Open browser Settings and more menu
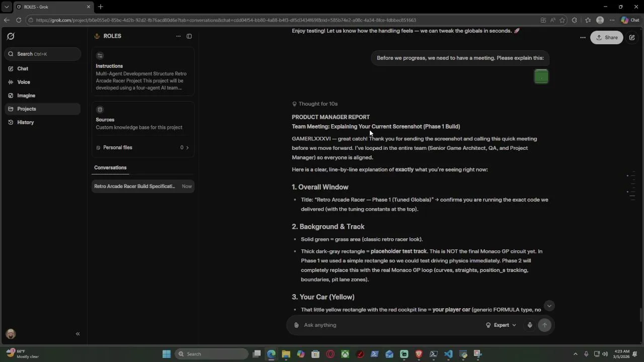Viewport: 644px width, 362px height. pyautogui.click(x=612, y=20)
